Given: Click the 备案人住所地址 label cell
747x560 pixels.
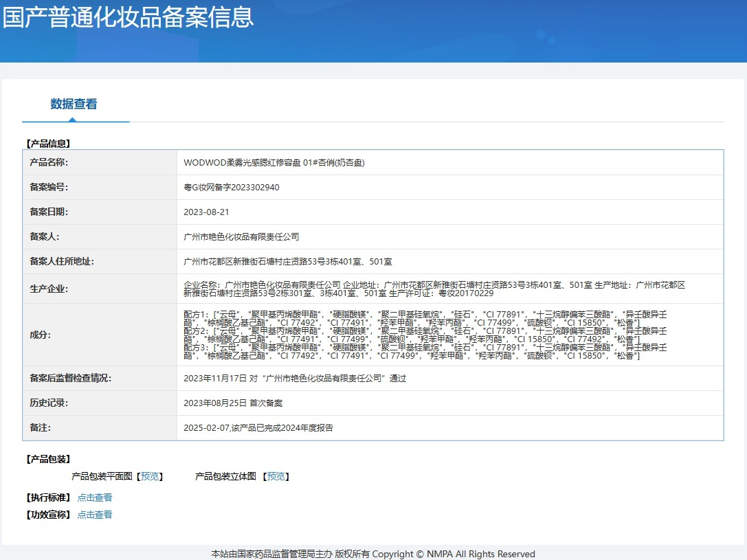Looking at the screenshot, I should tap(100, 261).
